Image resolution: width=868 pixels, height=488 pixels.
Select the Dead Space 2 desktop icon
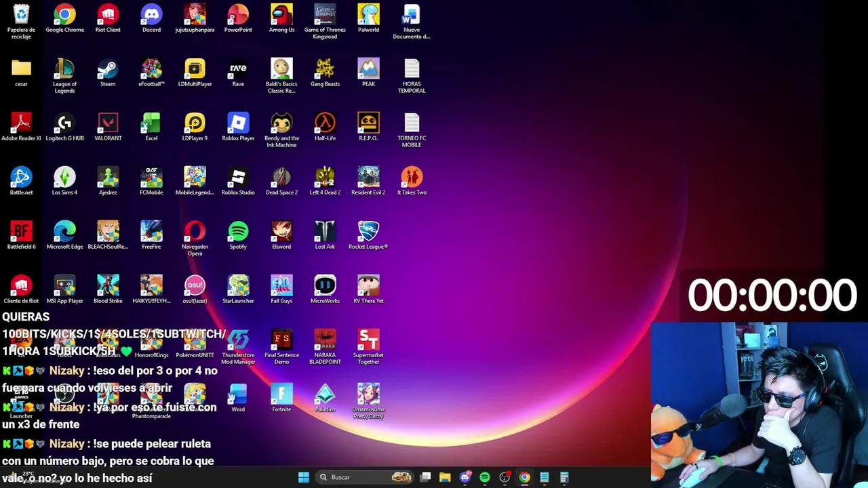281,182
